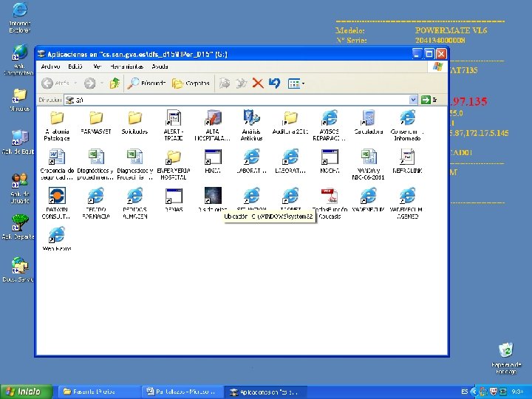Select the PEDIDOS ALMACEN shortcut
Screen dimensions: 532x399
tap(134, 203)
